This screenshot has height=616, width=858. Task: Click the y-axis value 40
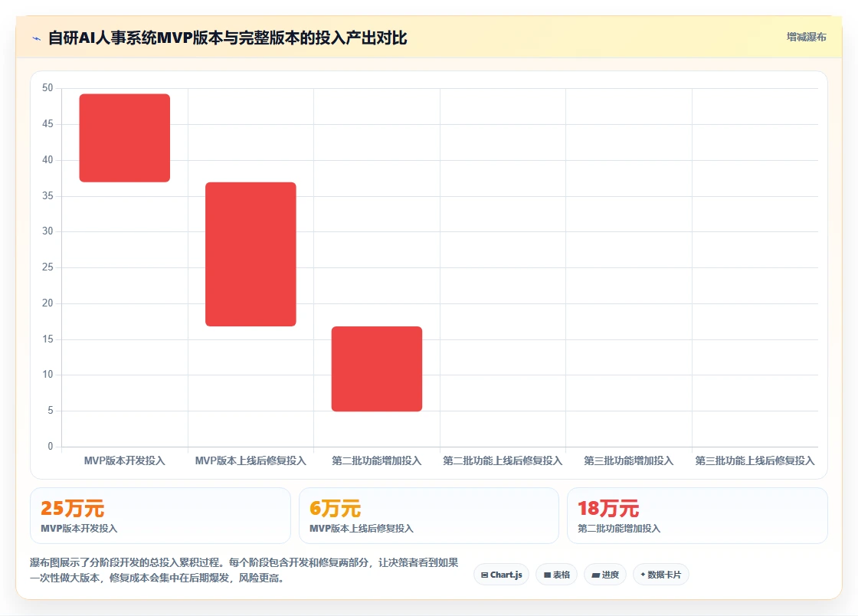tap(47, 159)
